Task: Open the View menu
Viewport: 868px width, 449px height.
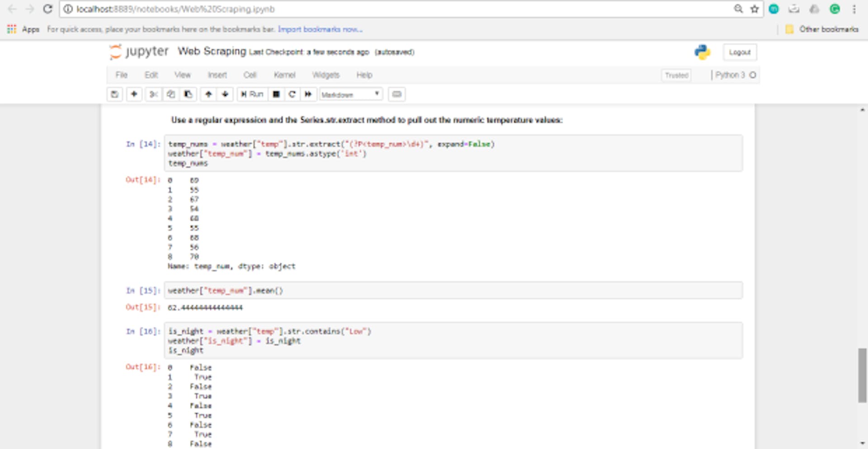Action: tap(183, 75)
